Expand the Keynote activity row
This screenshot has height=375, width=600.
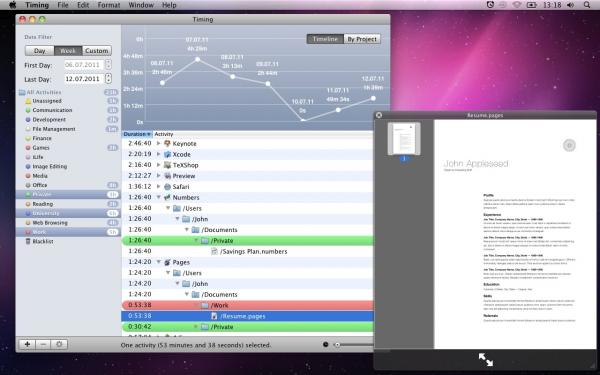point(158,143)
